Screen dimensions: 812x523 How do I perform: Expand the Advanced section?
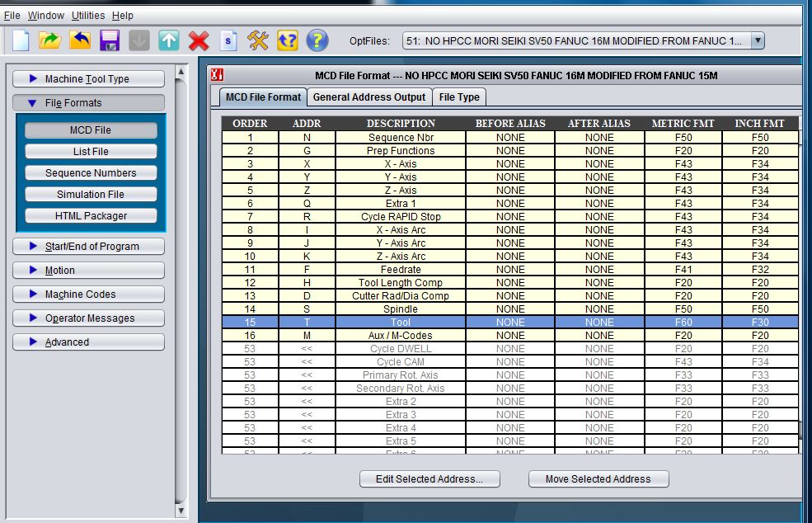point(88,342)
